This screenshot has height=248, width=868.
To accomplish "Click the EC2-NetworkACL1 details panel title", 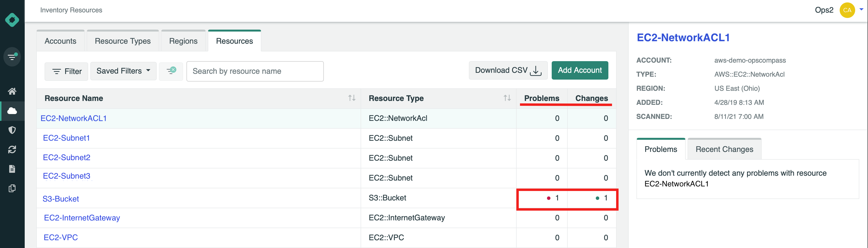I will tap(683, 37).
